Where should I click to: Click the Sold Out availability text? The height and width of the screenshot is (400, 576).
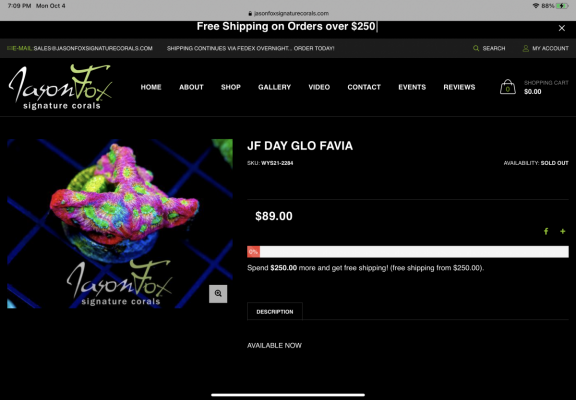[554, 163]
